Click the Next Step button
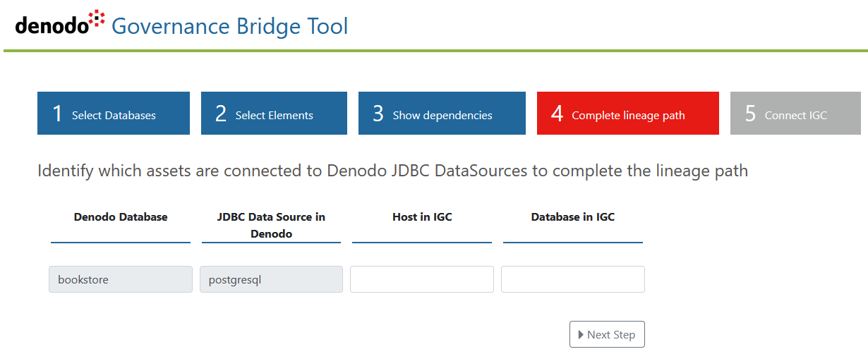868x354 pixels. tap(607, 334)
